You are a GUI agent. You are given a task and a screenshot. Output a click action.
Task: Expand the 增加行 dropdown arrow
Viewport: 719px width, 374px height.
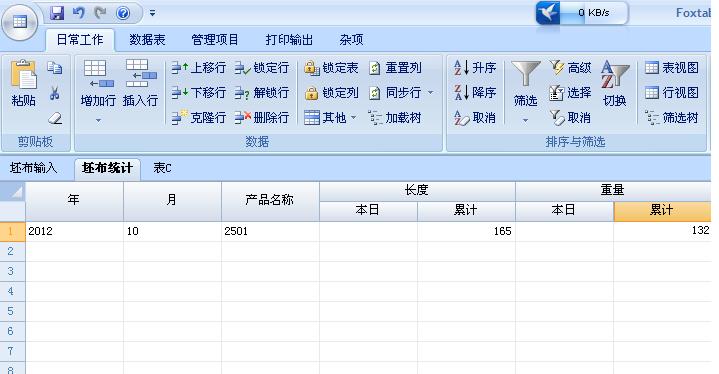[98, 121]
